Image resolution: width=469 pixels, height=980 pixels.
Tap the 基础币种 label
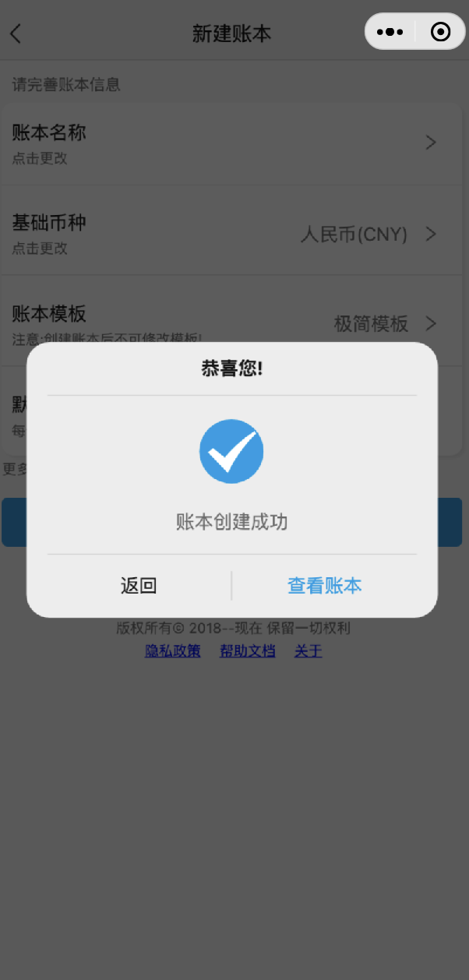coord(49,223)
